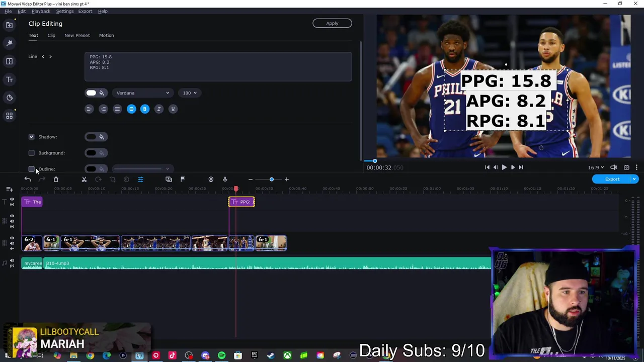The image size is (644, 362).
Task: Select the Crop tool in the timeline toolbar
Action: click(x=112, y=179)
